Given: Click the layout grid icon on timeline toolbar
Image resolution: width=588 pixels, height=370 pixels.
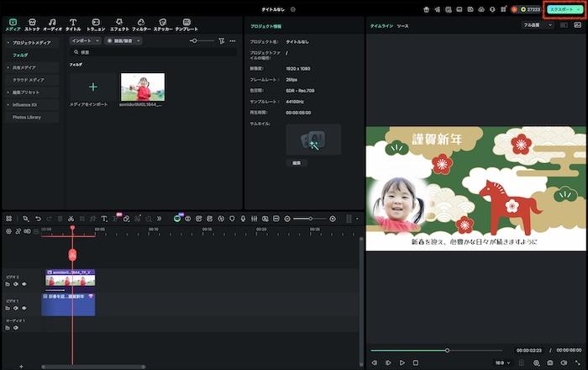Looking at the screenshot, I should click(x=9, y=219).
